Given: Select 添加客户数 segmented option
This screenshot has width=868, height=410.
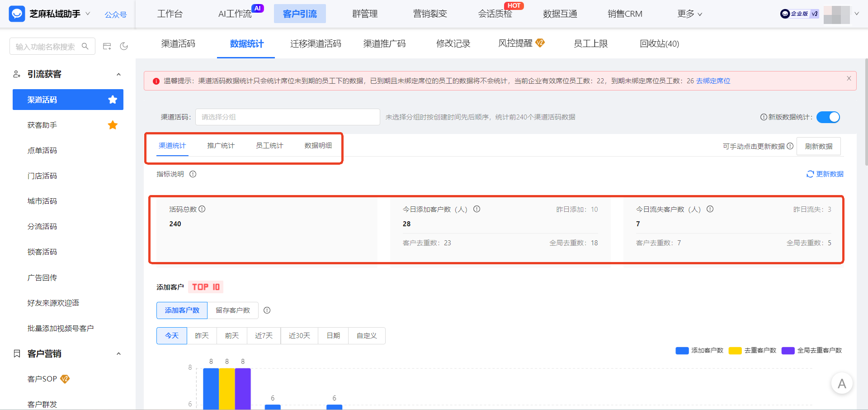Looking at the screenshot, I should click(182, 310).
